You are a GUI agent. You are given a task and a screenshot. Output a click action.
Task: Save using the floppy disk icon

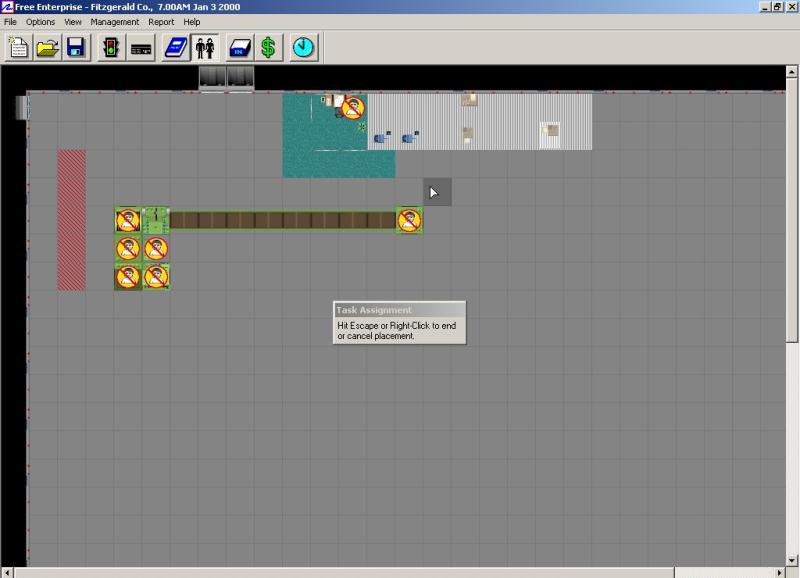pyautogui.click(x=75, y=47)
